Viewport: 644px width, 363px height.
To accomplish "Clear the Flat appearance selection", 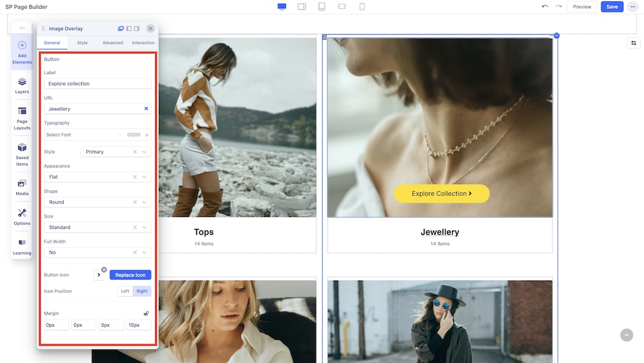I will pyautogui.click(x=135, y=177).
